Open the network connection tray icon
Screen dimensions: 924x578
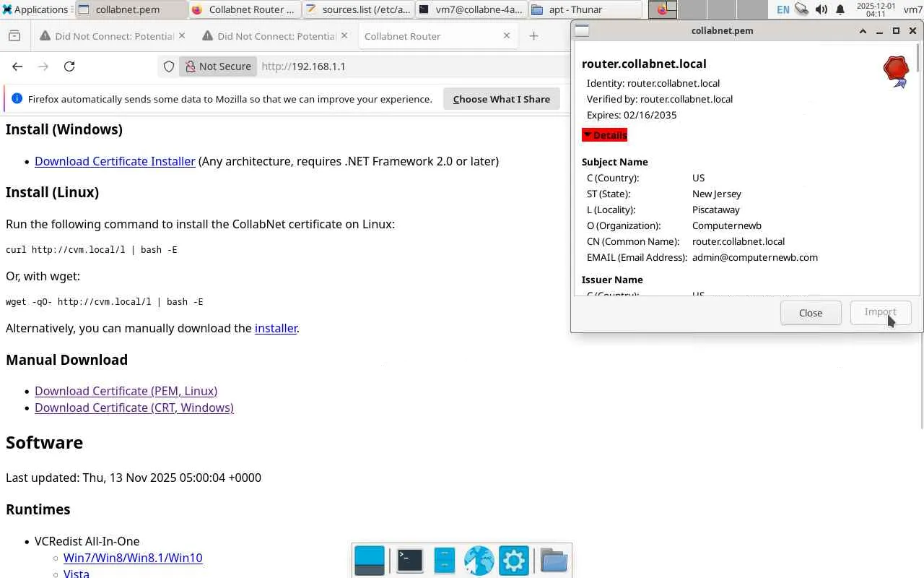tap(801, 9)
